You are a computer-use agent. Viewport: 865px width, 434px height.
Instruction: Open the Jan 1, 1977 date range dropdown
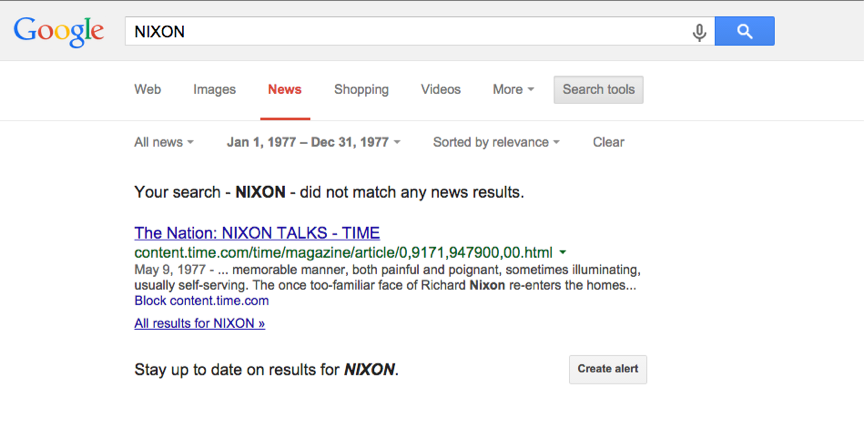tap(313, 142)
